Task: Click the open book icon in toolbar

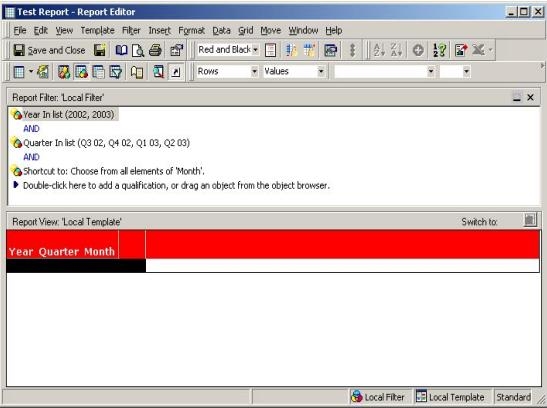Action: point(121,51)
